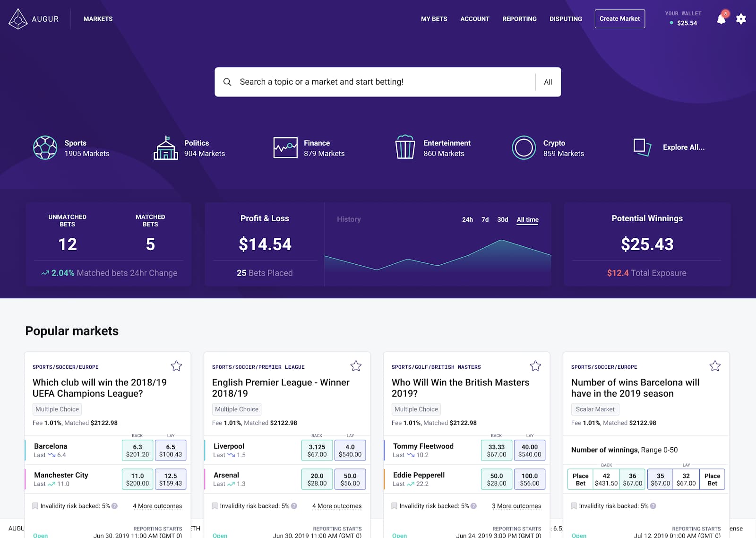756x538 pixels.
Task: Expand 4 More outcomes on Premier League card
Action: click(x=337, y=506)
